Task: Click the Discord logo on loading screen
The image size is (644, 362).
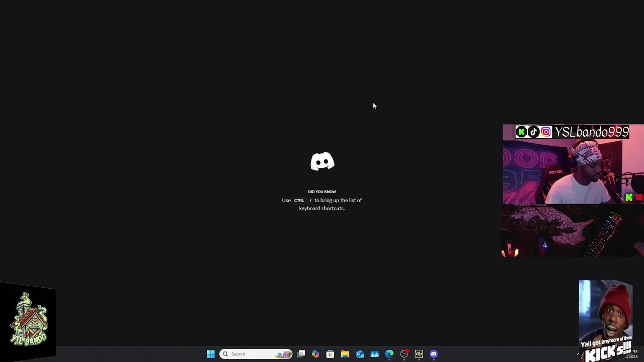Action: (323, 161)
